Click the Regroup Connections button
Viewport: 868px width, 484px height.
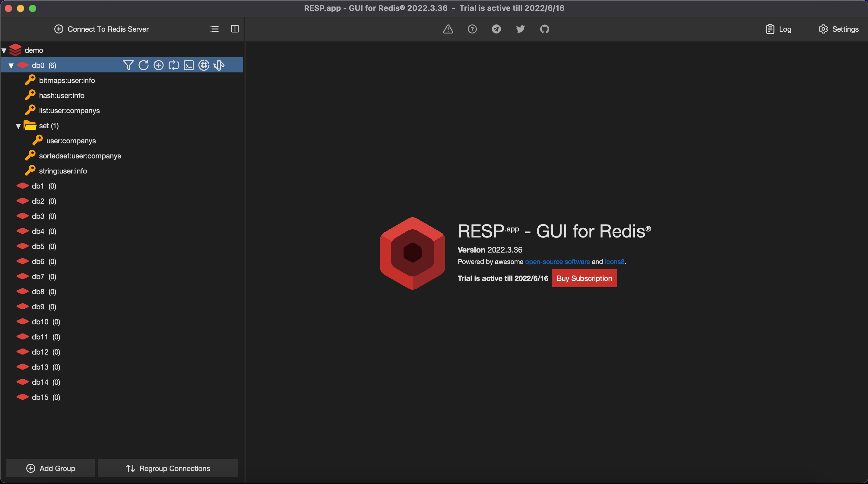[x=168, y=468]
